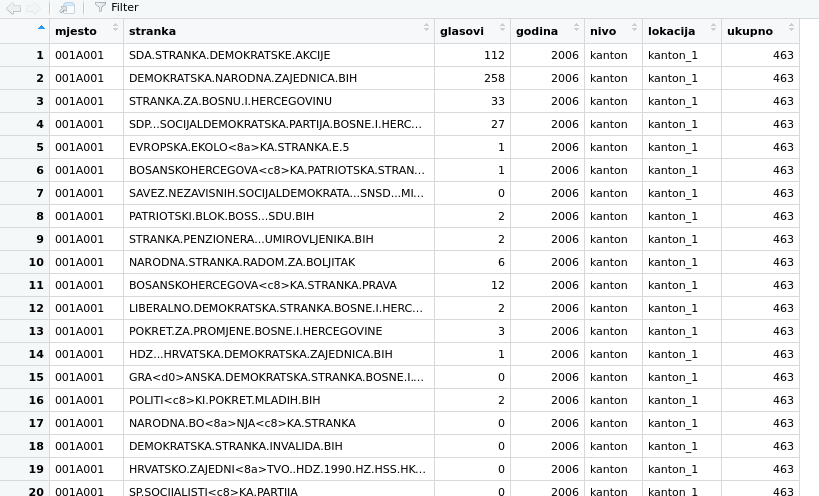Sort by the godina column arrows
This screenshot has height=496, width=819.
pyautogui.click(x=577, y=28)
